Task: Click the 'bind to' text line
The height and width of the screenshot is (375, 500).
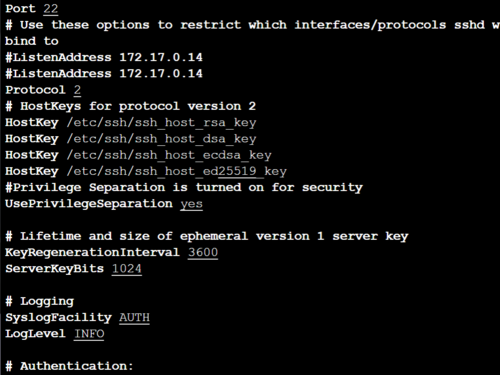Action: [x=32, y=41]
